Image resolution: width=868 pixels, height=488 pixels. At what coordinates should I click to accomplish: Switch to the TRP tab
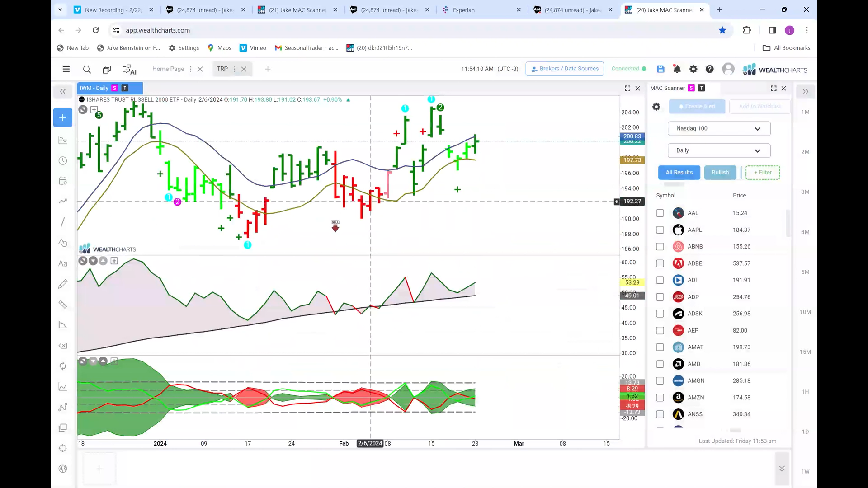click(x=222, y=69)
